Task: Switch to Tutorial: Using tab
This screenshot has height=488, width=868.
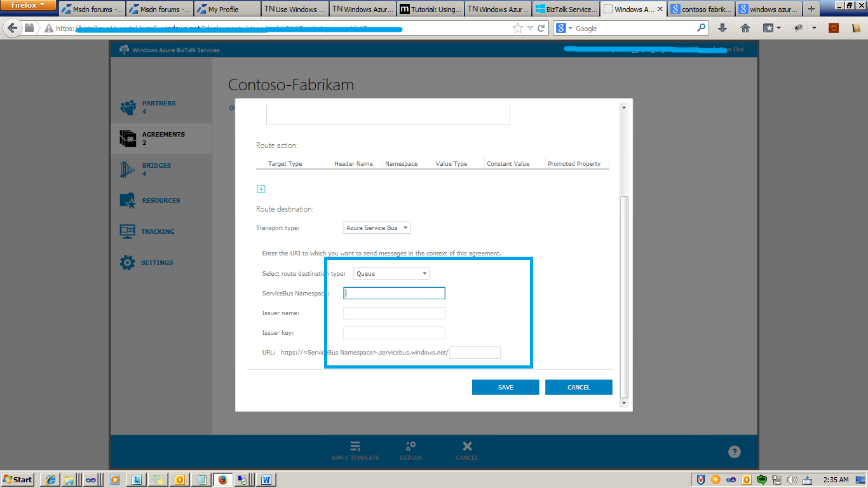Action: [x=430, y=9]
